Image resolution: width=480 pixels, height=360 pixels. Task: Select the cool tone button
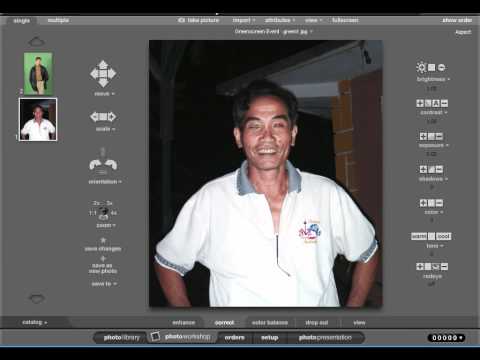444,236
